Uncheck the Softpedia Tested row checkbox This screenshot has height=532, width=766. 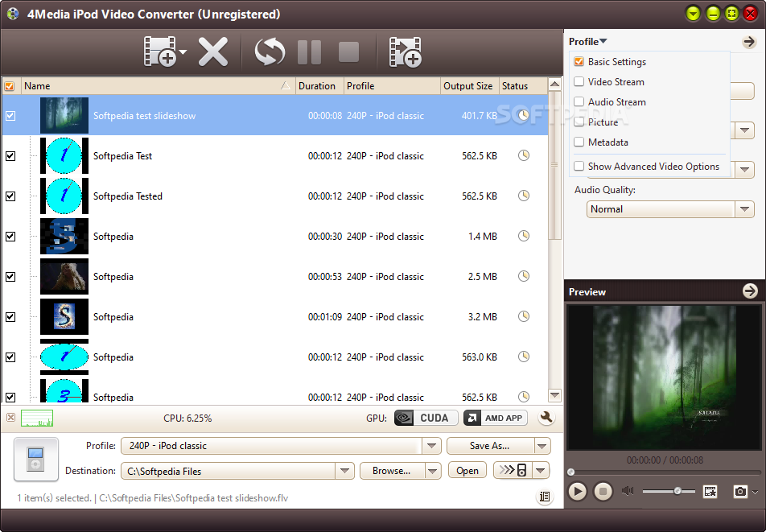[10, 196]
